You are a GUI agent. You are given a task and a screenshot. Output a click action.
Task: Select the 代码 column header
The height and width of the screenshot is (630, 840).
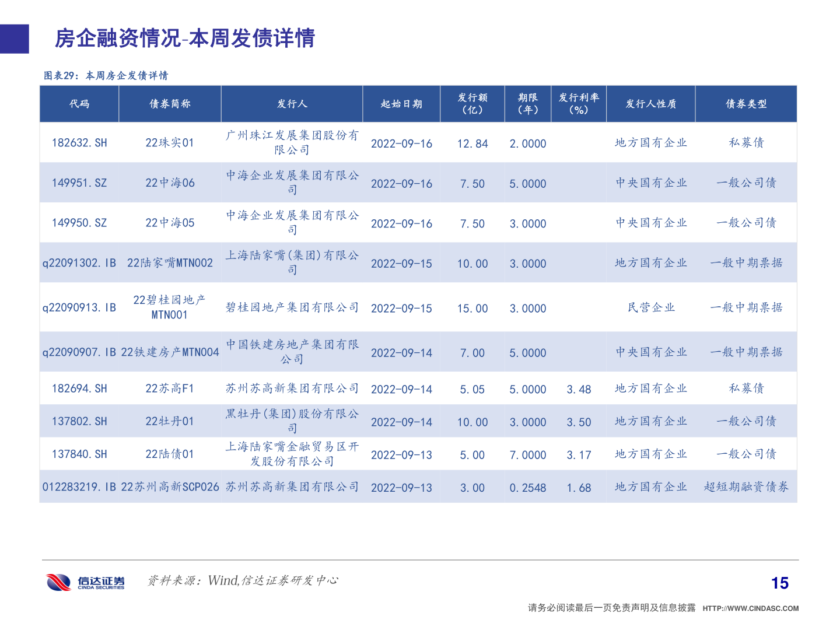(x=79, y=104)
